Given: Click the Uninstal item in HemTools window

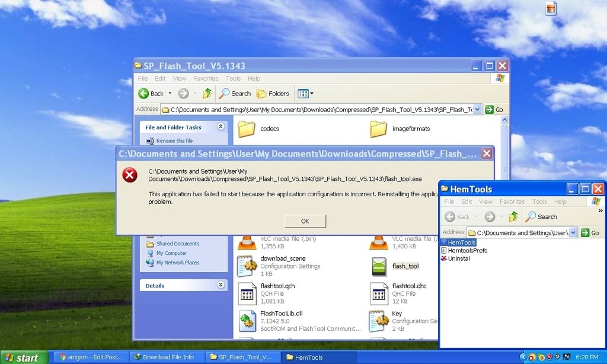Looking at the screenshot, I should (x=458, y=258).
